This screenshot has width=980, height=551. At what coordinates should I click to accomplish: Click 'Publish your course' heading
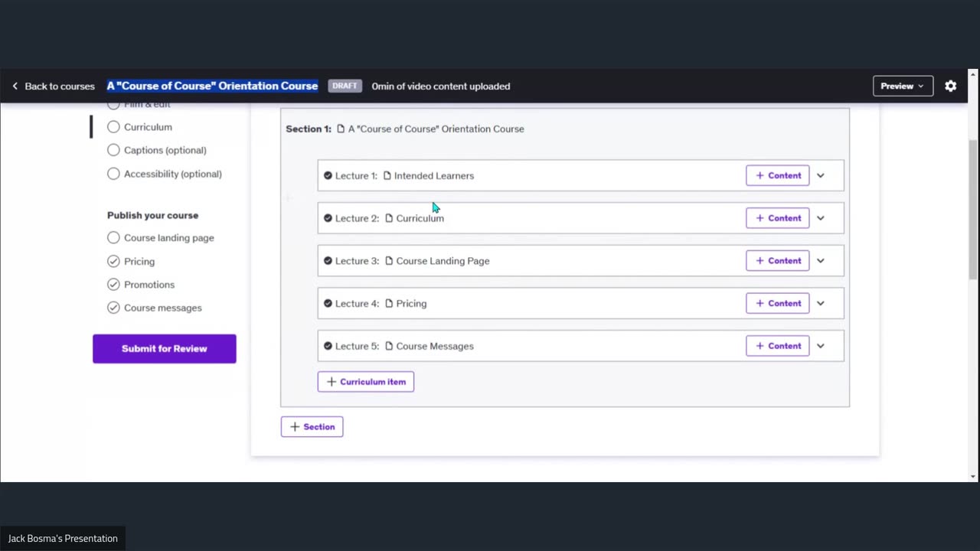point(153,216)
